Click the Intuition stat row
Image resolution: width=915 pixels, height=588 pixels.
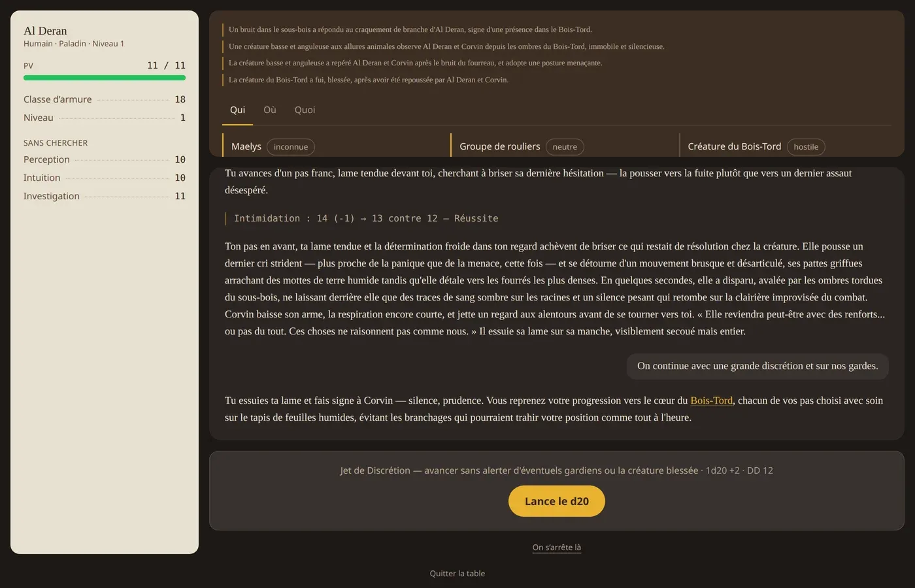pos(105,178)
